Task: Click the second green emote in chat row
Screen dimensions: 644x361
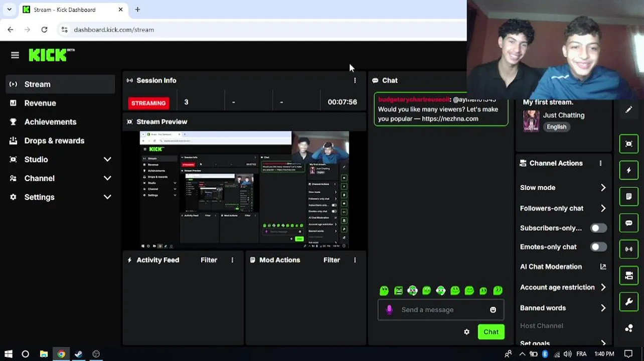Action: 398,290
